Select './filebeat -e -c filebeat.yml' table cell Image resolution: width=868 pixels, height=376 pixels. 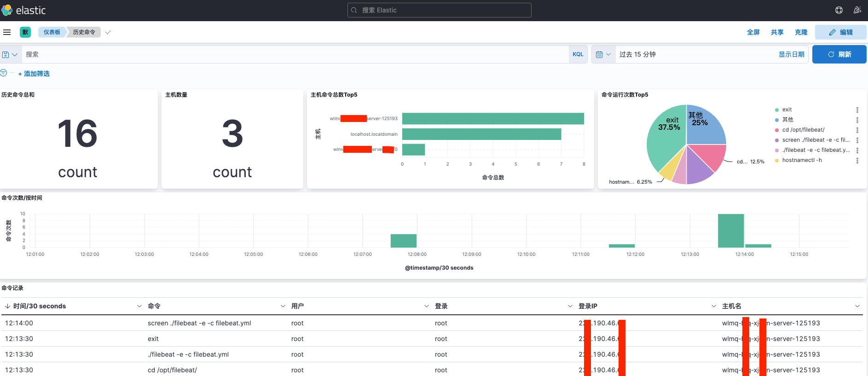[188, 354]
